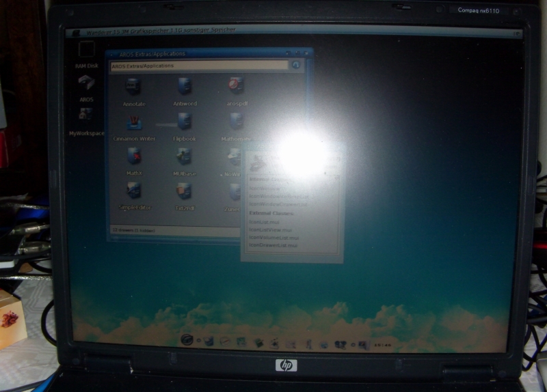Open the Antiword drawer icon
547x392 pixels.
coord(185,87)
